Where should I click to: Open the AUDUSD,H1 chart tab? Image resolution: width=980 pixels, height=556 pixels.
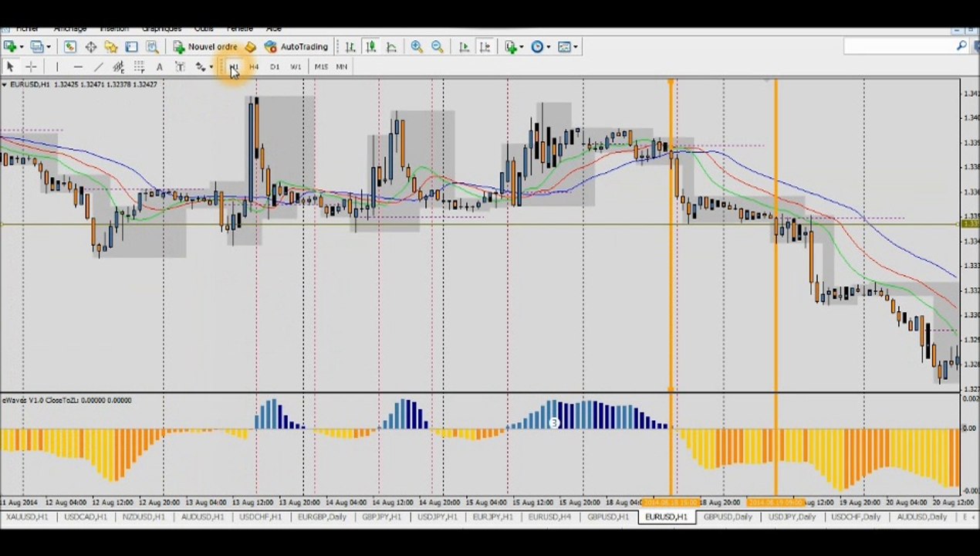202,517
